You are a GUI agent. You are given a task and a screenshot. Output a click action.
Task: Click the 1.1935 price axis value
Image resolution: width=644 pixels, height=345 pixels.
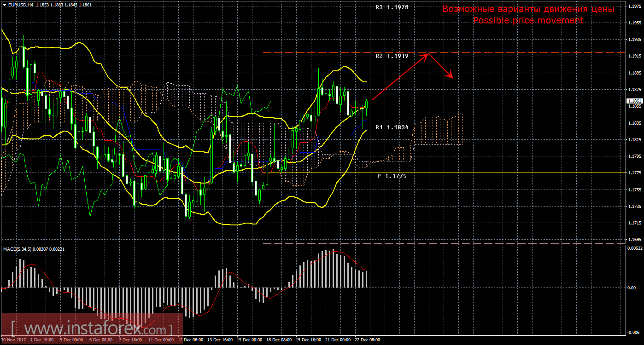coord(634,40)
